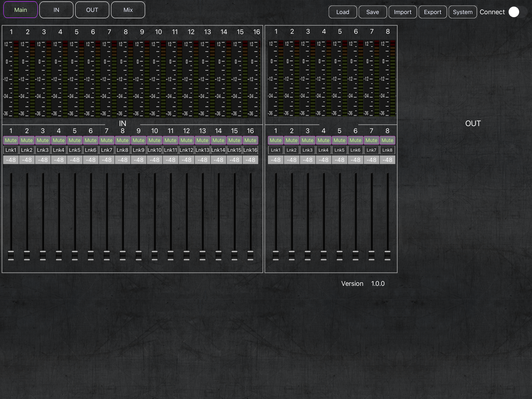Toggle Lnk3 on input section
The height and width of the screenshot is (399, 532).
point(43,150)
